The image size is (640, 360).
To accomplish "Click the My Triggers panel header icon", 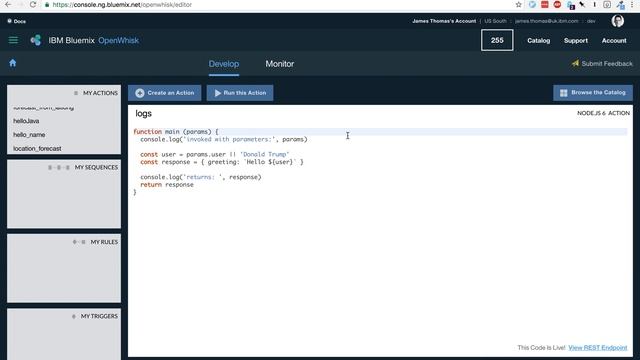I will pos(74,316).
